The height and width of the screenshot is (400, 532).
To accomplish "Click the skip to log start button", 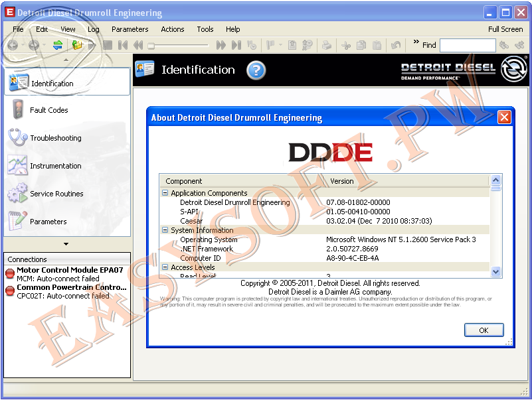I will coord(122,45).
